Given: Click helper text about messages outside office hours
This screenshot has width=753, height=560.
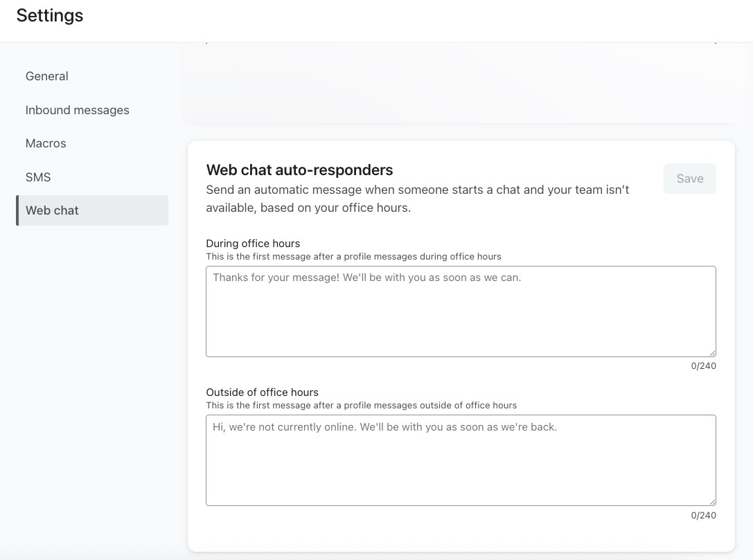Looking at the screenshot, I should pyautogui.click(x=361, y=406).
